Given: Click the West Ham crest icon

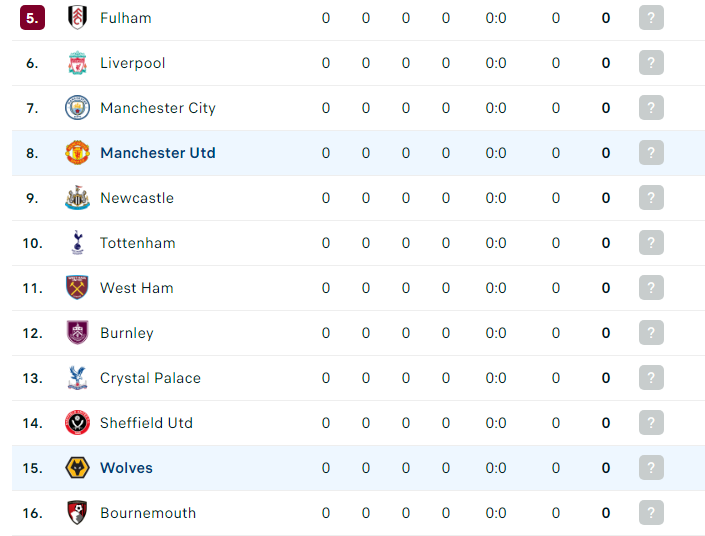Looking at the screenshot, I should coord(77,288).
